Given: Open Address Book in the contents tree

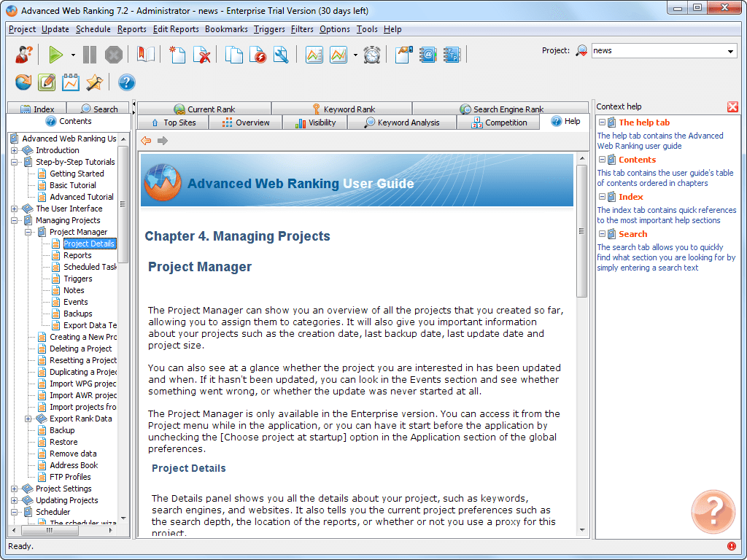Looking at the screenshot, I should (x=74, y=465).
